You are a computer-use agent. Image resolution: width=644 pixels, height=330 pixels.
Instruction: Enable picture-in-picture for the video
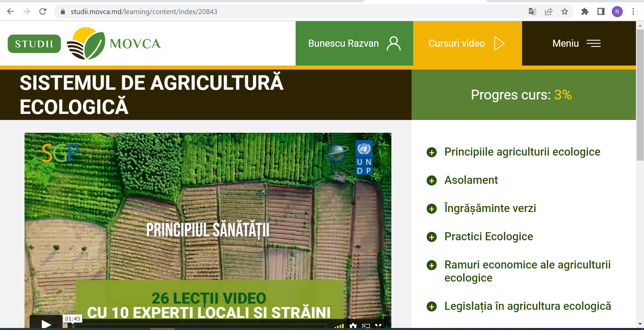[366, 326]
